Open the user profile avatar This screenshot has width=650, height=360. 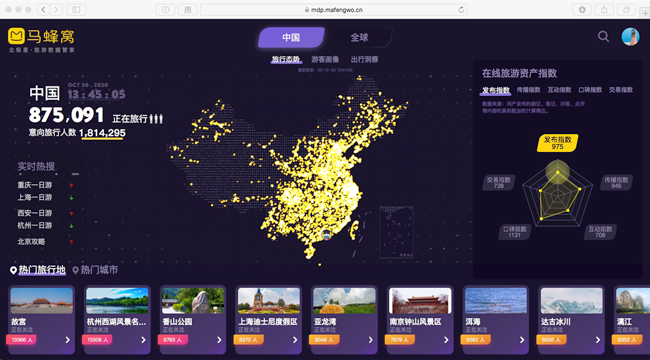(x=630, y=37)
